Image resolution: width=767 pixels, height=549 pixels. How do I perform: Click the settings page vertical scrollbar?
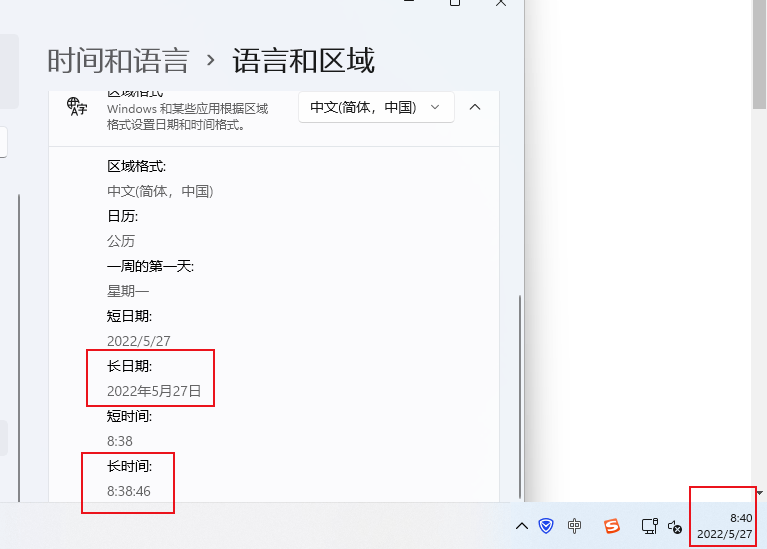coord(519,396)
